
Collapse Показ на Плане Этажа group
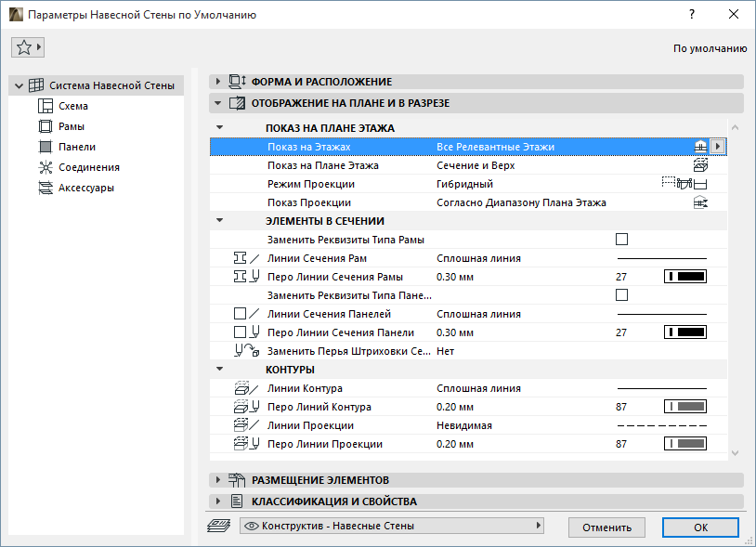pos(220,128)
